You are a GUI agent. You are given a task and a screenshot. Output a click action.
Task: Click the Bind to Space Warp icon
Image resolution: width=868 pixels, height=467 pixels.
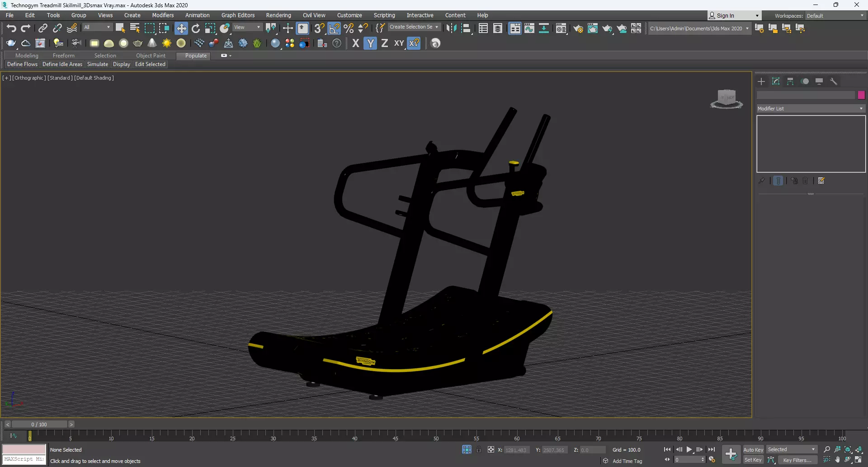(x=72, y=29)
